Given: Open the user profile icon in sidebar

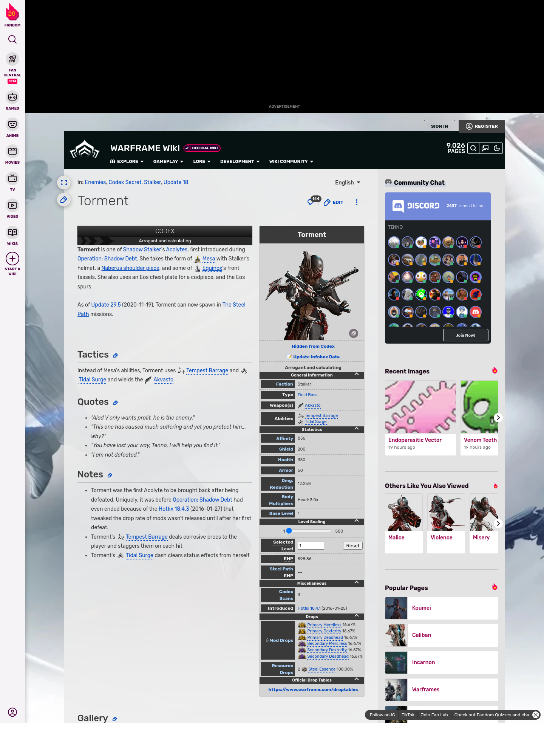Looking at the screenshot, I should point(12,712).
